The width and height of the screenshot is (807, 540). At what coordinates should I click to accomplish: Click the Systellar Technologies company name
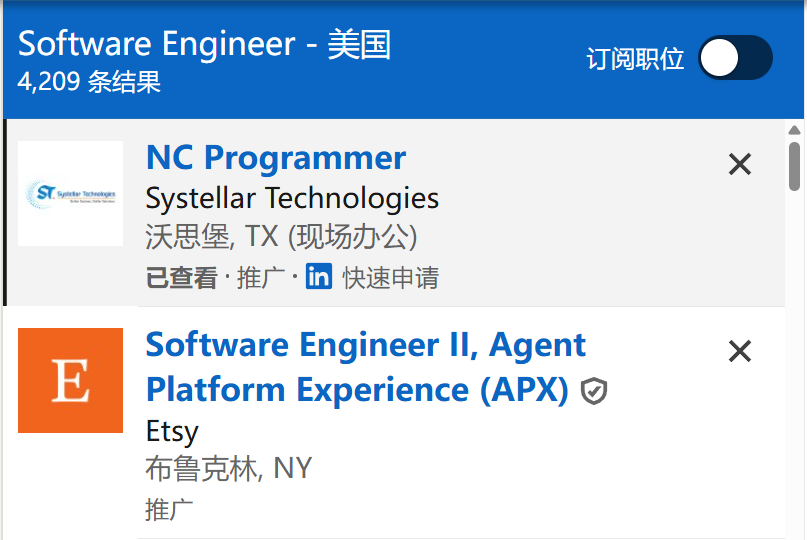coord(292,199)
